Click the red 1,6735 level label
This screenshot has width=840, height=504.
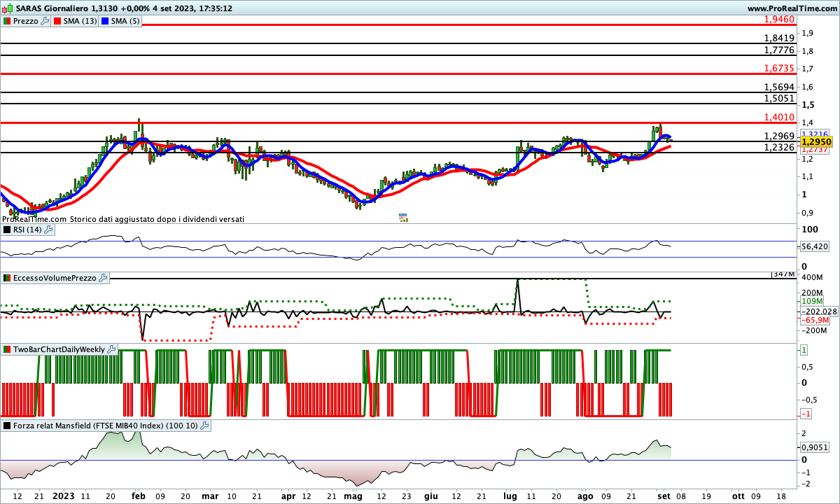[x=779, y=68]
